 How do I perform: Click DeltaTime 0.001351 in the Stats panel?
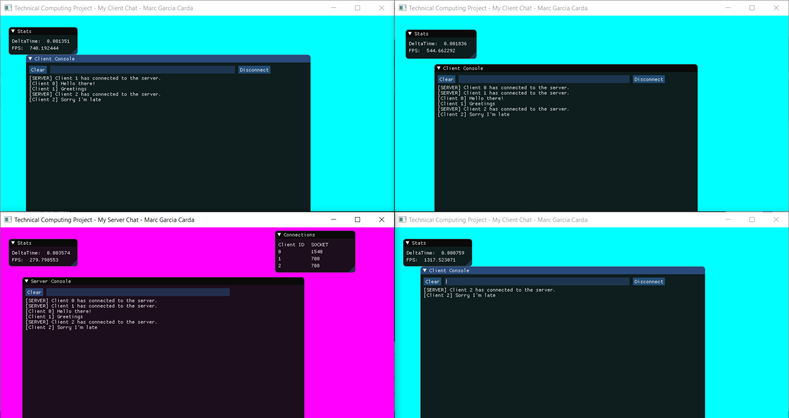pyautogui.click(x=41, y=41)
